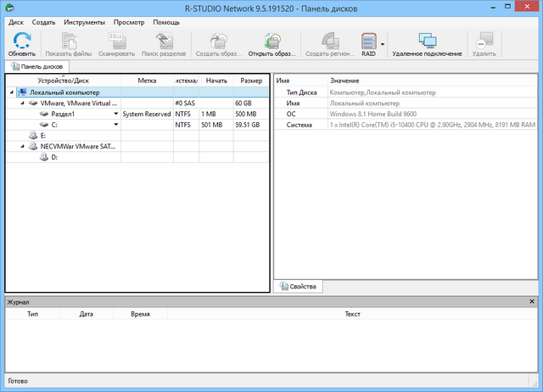Click Удаленное подключение toolbar icon

click(427, 40)
